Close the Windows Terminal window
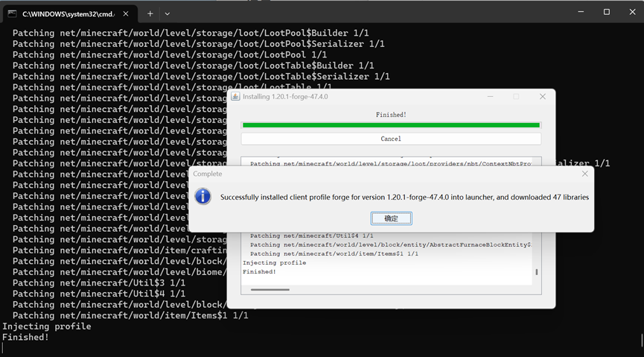This screenshot has height=357, width=644. tap(633, 12)
